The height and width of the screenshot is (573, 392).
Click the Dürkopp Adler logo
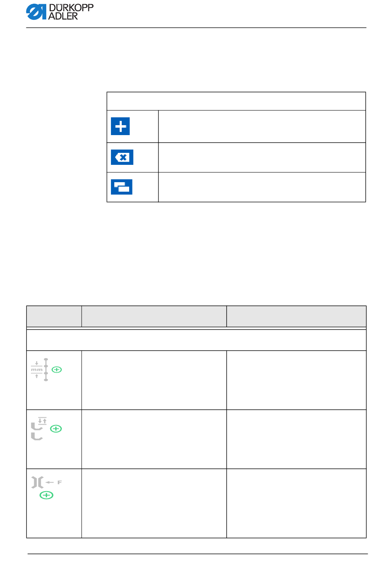coord(36,12)
